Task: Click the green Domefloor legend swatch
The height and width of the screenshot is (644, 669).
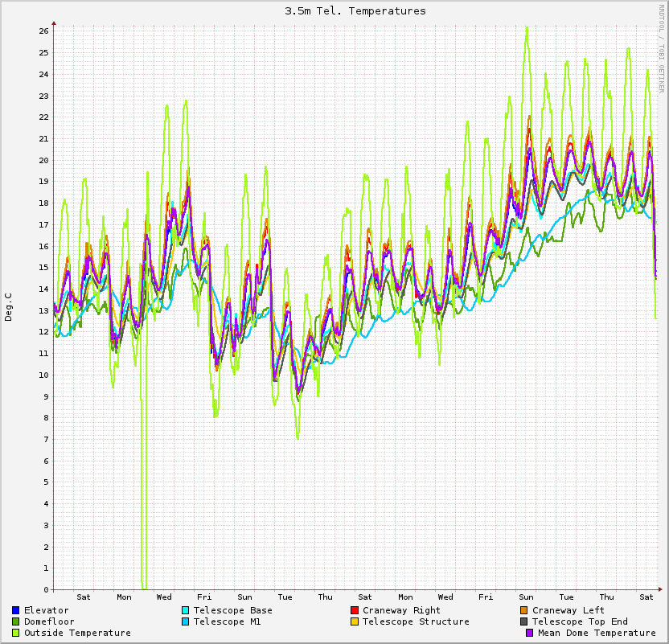Action: [16, 622]
